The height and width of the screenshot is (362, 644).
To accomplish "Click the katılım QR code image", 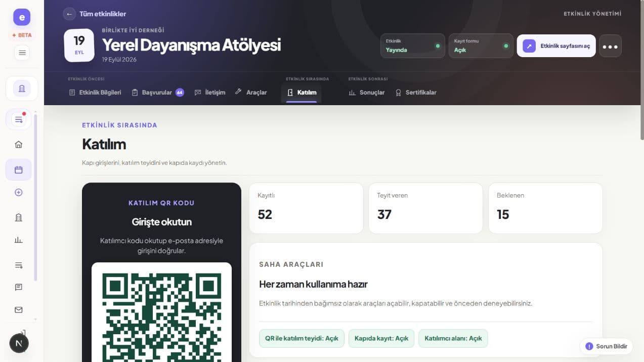I will click(x=162, y=317).
